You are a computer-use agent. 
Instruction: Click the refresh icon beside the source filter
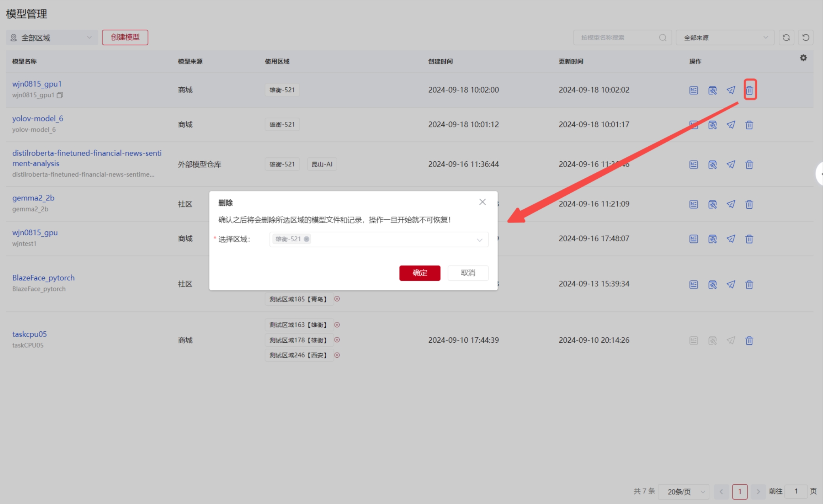[x=786, y=38]
